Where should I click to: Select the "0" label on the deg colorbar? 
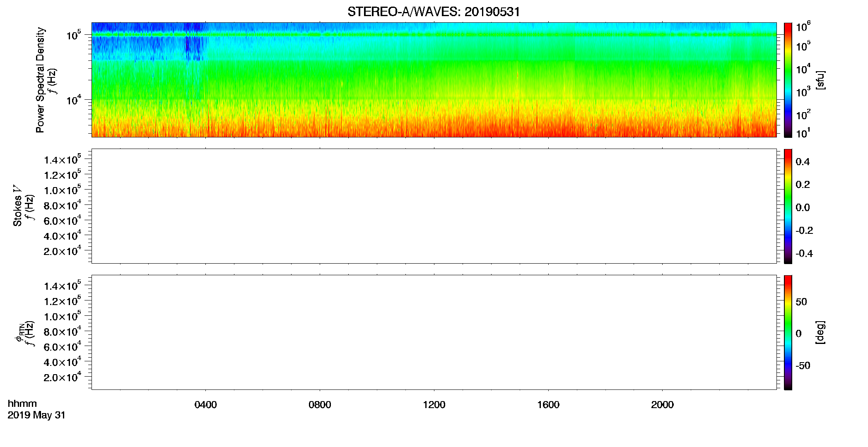[x=798, y=334]
